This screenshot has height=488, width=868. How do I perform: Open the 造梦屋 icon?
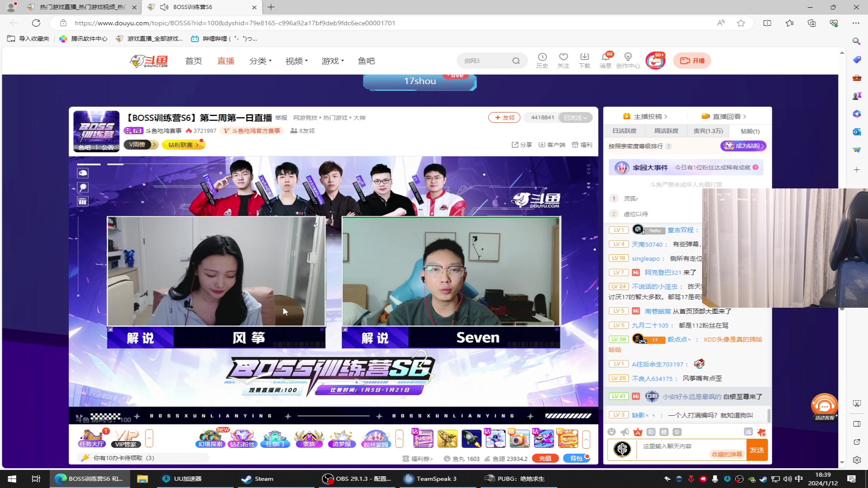coord(342,438)
